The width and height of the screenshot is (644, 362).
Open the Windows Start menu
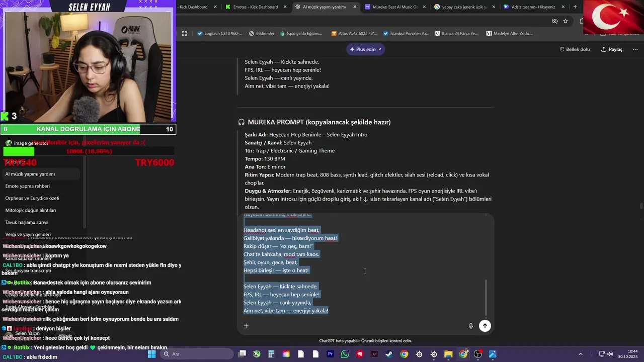click(x=151, y=354)
